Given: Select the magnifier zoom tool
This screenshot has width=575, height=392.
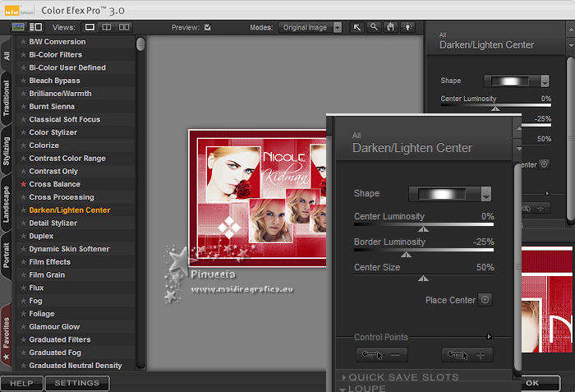Looking at the screenshot, I should pyautogui.click(x=374, y=27).
